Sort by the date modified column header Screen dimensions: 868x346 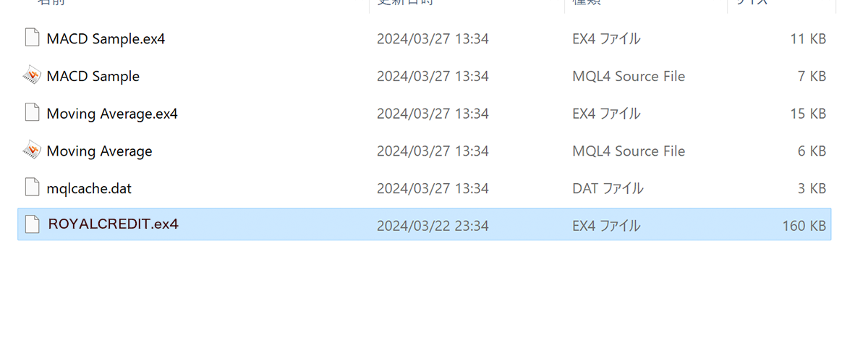[x=405, y=3]
